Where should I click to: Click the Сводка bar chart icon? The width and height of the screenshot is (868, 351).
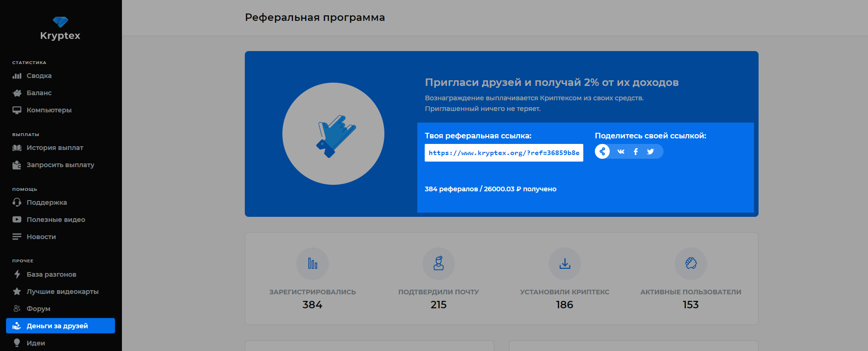coord(17,76)
